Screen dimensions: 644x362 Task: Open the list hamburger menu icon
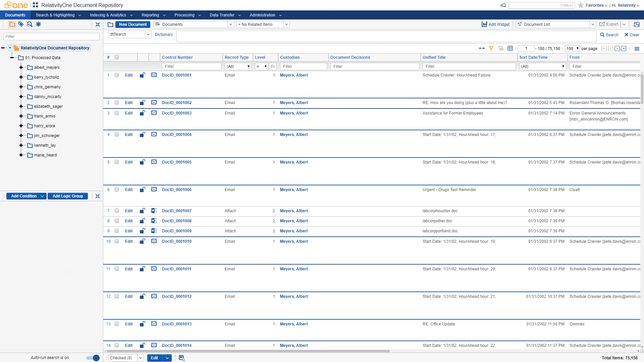tap(637, 49)
